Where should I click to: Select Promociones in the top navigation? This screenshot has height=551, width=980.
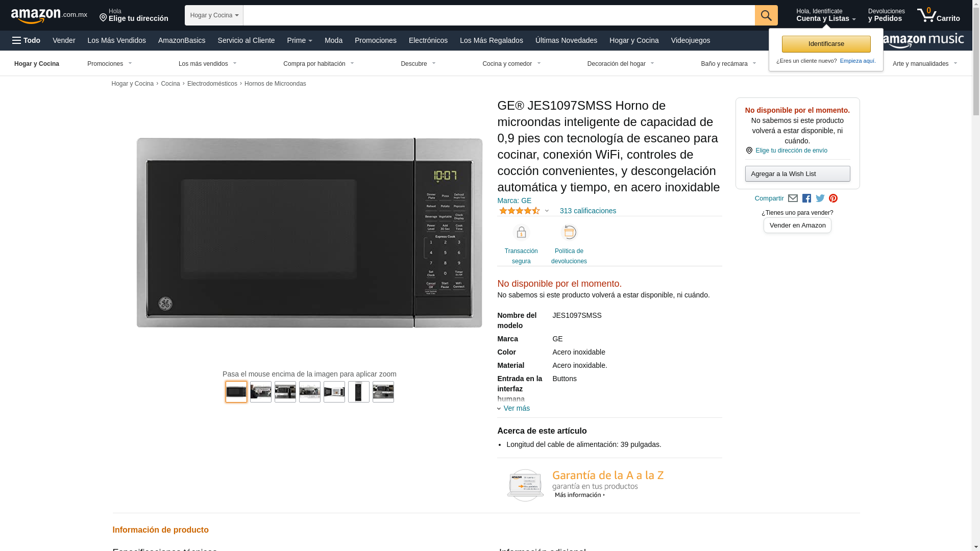pyautogui.click(x=375, y=40)
